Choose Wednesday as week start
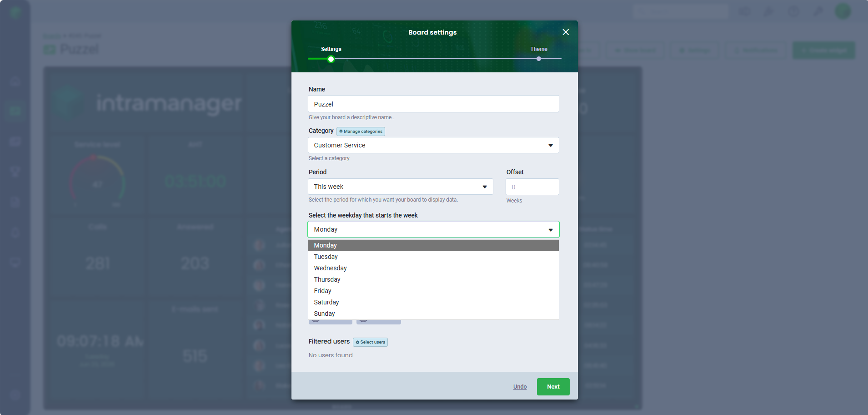868x415 pixels. 433,268
